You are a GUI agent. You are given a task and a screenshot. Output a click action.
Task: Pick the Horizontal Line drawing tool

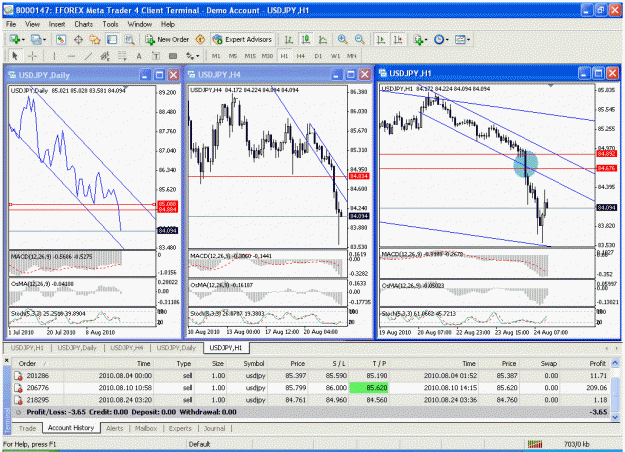pos(71,56)
